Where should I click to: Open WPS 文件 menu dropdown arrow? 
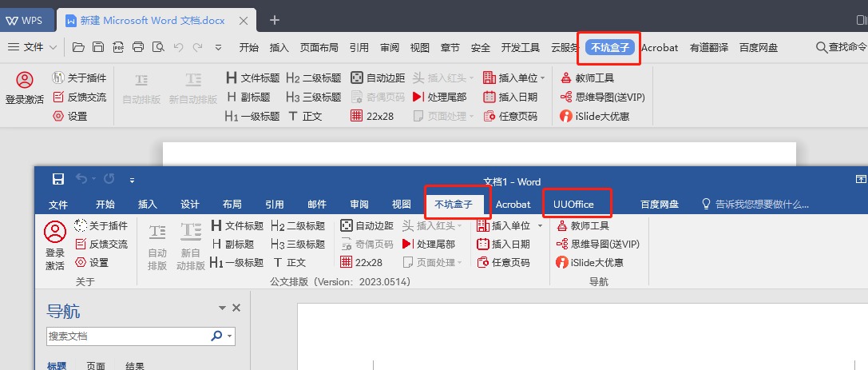coord(54,48)
